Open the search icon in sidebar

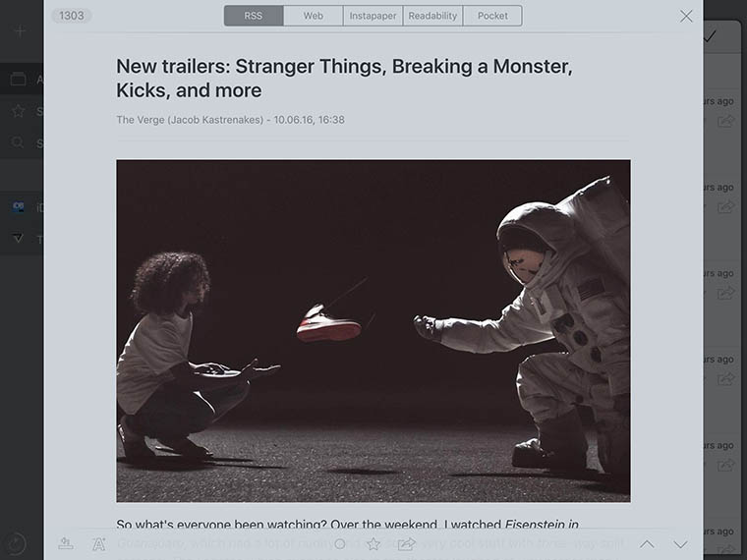click(18, 142)
